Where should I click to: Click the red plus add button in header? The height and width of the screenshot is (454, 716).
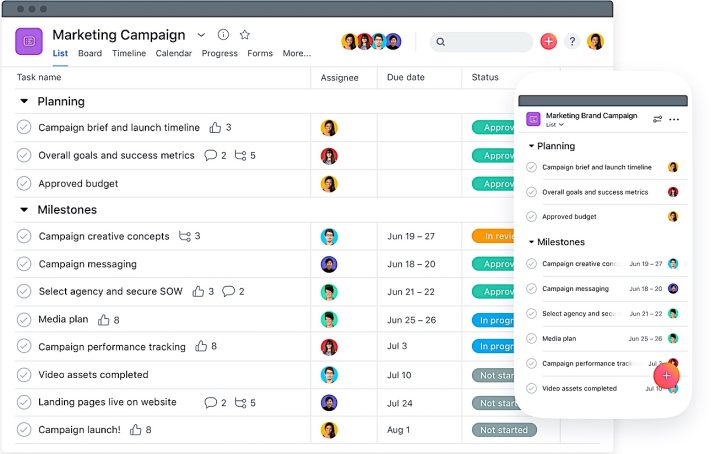(x=548, y=41)
